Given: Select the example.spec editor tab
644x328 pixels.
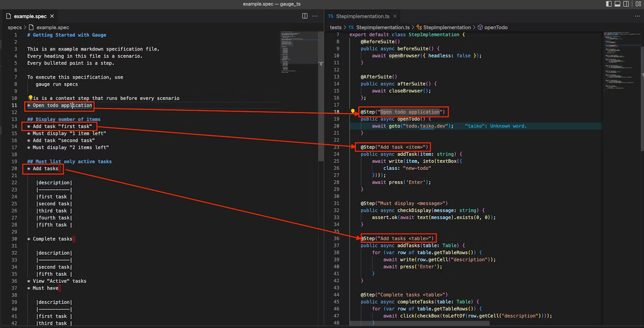Looking at the screenshot, I should pos(30,16).
